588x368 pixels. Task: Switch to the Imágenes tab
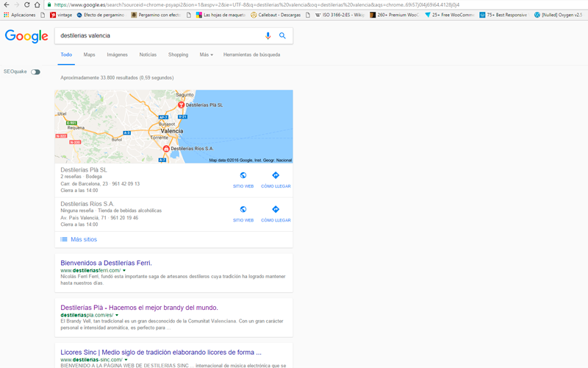pyautogui.click(x=118, y=54)
